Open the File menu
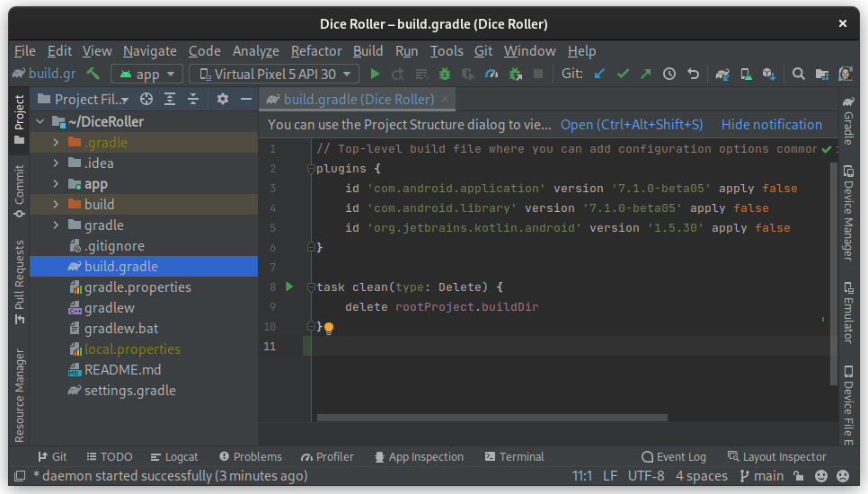 [x=25, y=51]
